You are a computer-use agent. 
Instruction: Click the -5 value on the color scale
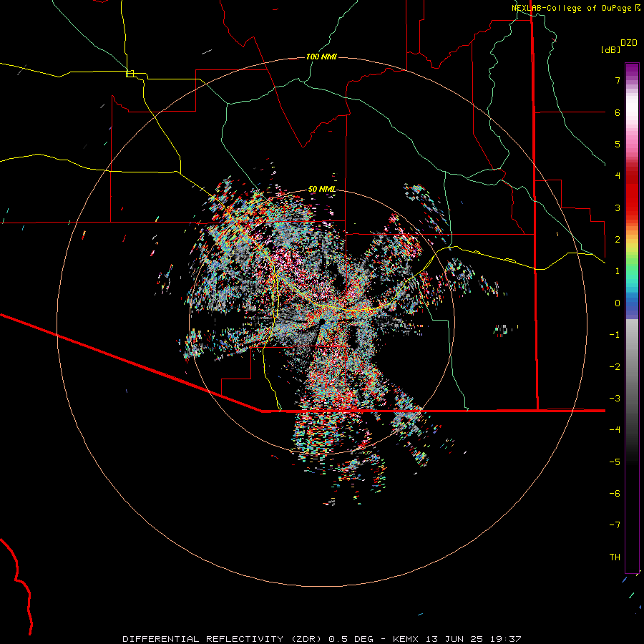click(x=615, y=462)
